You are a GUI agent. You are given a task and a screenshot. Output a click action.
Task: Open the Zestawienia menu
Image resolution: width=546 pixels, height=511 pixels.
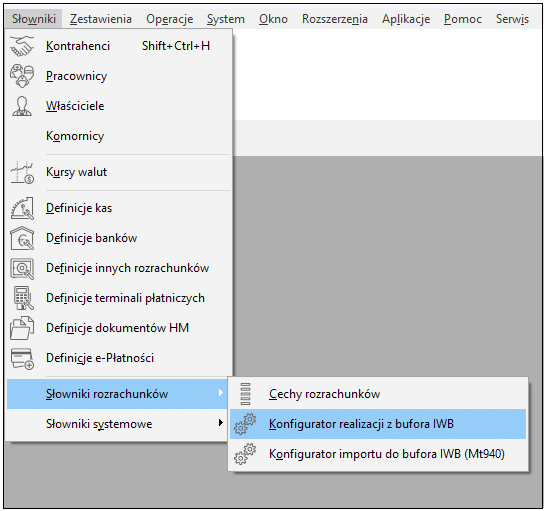[101, 19]
